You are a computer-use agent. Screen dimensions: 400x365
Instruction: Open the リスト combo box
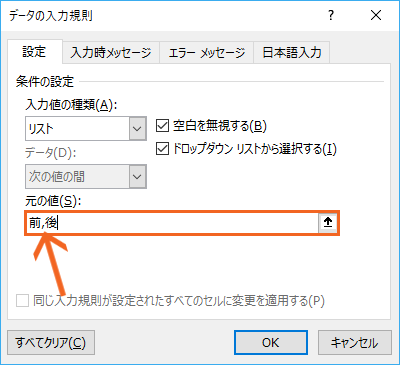86,128
